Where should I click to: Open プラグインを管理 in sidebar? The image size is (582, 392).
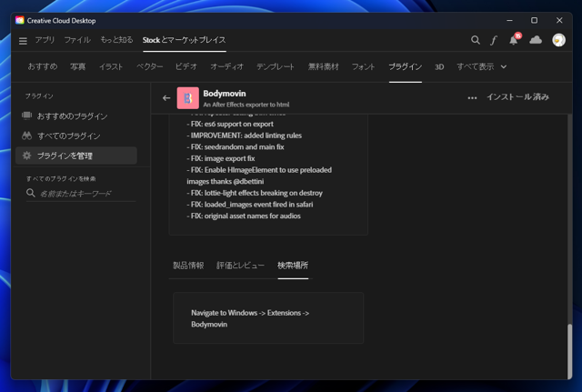[x=76, y=156]
